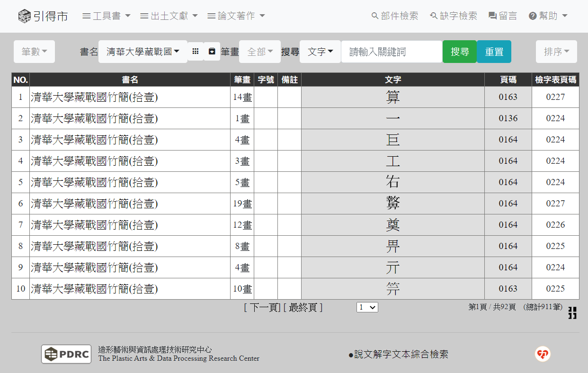Image resolution: width=588 pixels, height=373 pixels.
Task: Click the 5畫 stroke cell
Action: coord(242,182)
